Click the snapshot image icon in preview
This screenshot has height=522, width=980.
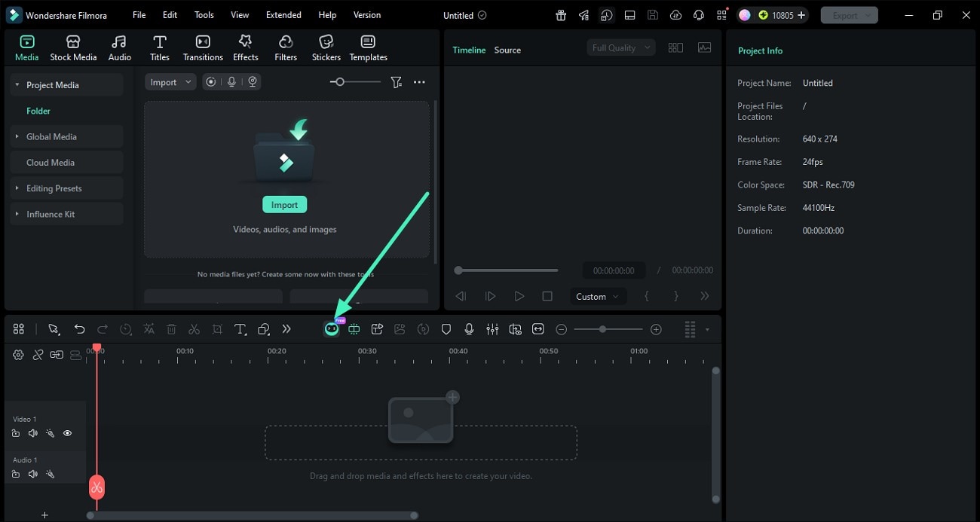705,47
